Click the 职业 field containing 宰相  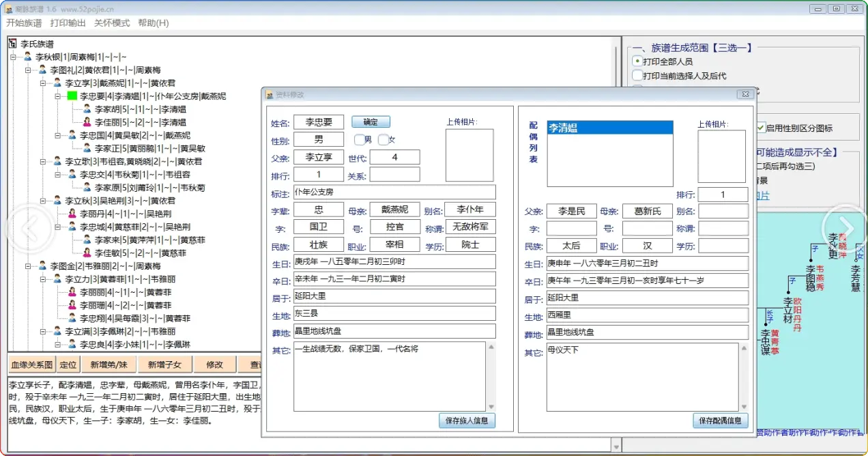click(396, 246)
